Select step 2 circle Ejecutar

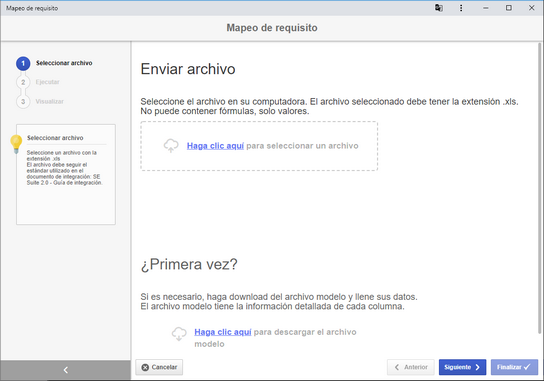pyautogui.click(x=23, y=82)
